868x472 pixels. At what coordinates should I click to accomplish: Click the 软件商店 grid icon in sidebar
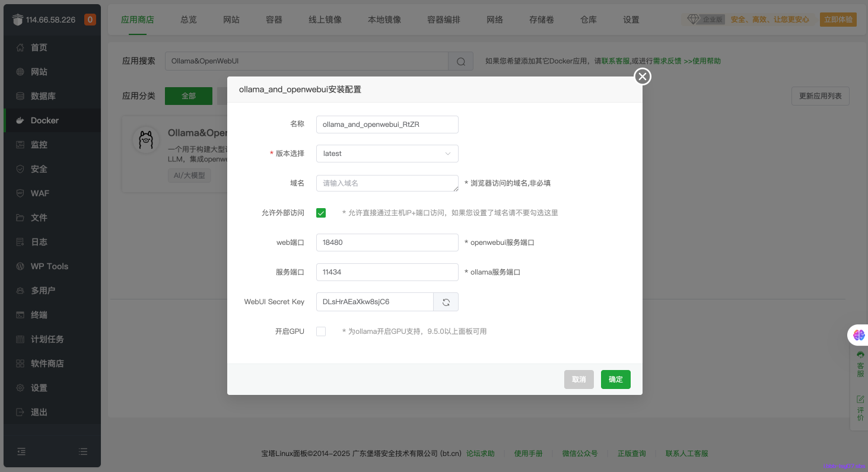(20, 363)
